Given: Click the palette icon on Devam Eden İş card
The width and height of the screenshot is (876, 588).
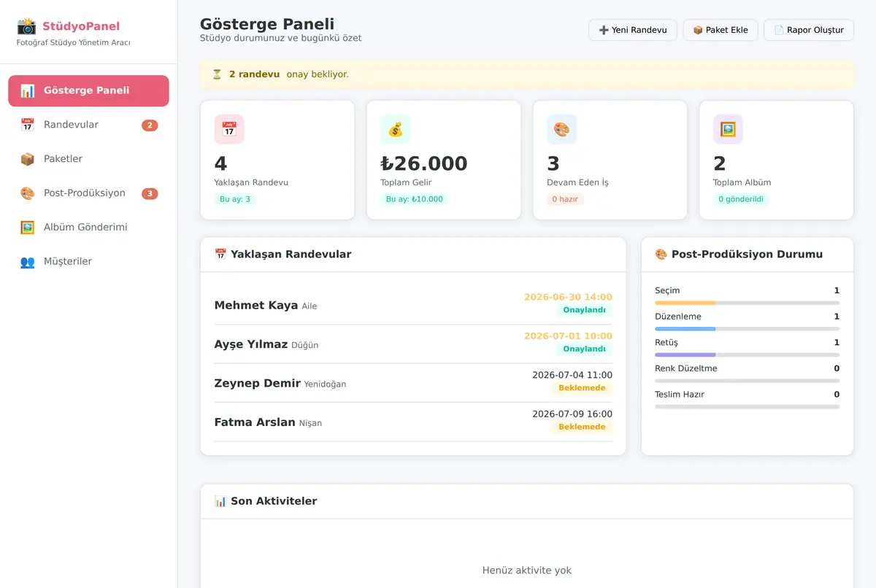Looking at the screenshot, I should pos(562,129).
